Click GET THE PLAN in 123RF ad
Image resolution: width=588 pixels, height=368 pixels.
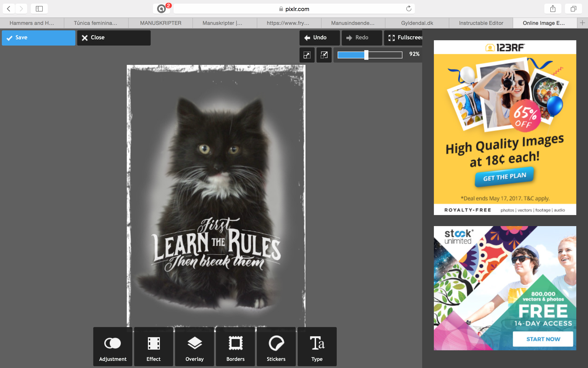504,177
